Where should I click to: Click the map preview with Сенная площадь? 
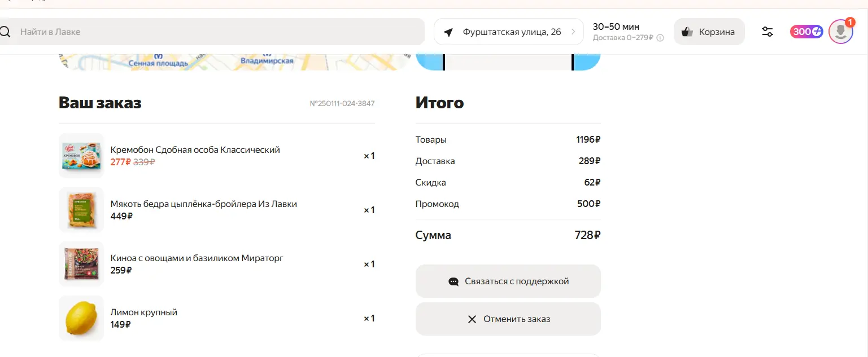(x=234, y=62)
